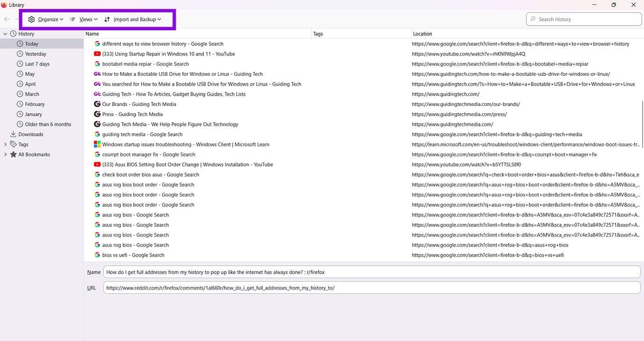The height and width of the screenshot is (341, 644).
Task: Click the Search History field
Action: [584, 19]
